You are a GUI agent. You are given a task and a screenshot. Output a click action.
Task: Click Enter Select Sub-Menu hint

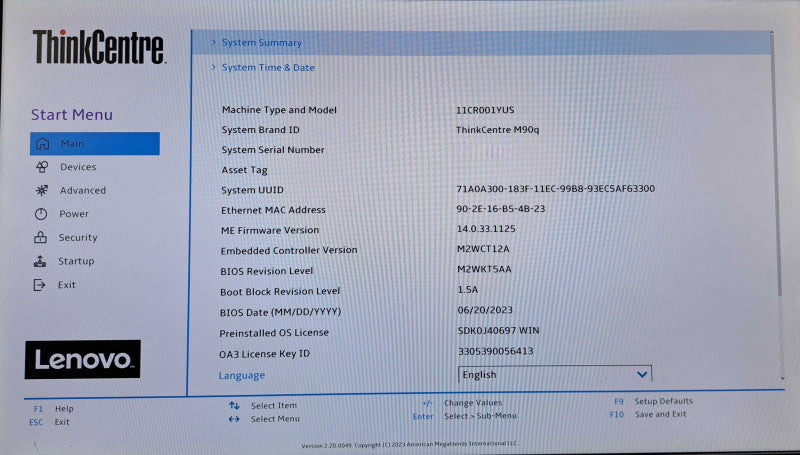tap(464, 416)
